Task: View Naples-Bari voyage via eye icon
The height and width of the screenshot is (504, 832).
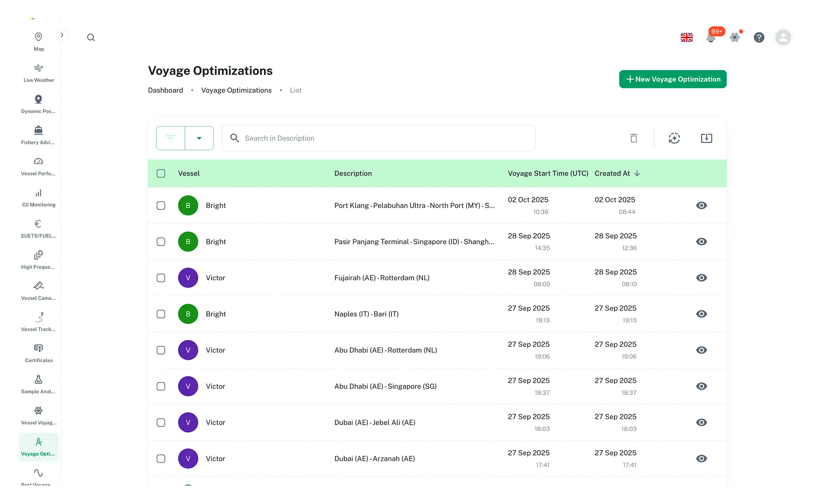Action: pos(702,314)
